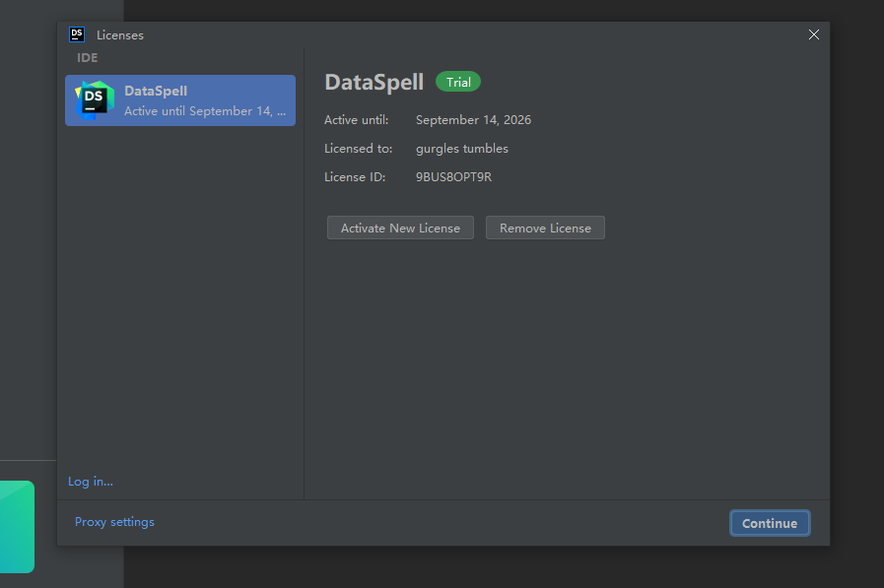This screenshot has width=884, height=588.
Task: Open Proxy settings link
Action: pyautogui.click(x=114, y=522)
